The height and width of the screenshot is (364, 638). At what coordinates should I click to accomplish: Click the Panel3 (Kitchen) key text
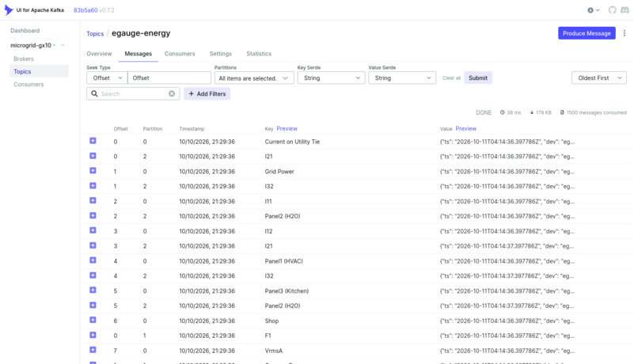[x=287, y=291]
